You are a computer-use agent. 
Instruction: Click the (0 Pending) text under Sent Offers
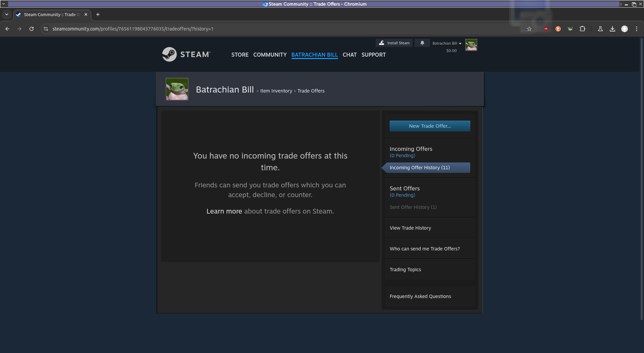[x=402, y=195]
